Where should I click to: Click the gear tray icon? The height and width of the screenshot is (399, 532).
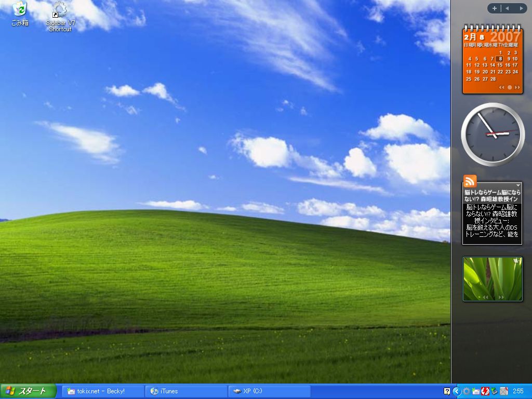(467, 391)
